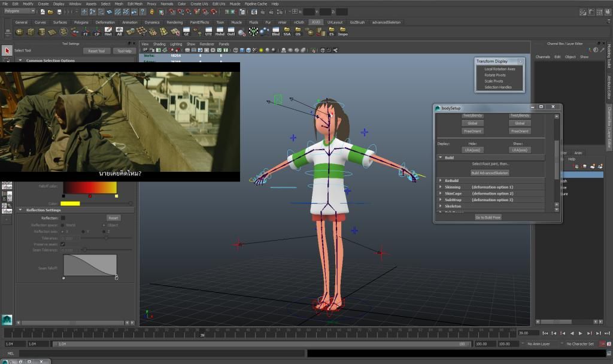Screen dimensions: 613x364
Task: Click the Build AdvancedSkeleton button
Action: [x=490, y=172]
